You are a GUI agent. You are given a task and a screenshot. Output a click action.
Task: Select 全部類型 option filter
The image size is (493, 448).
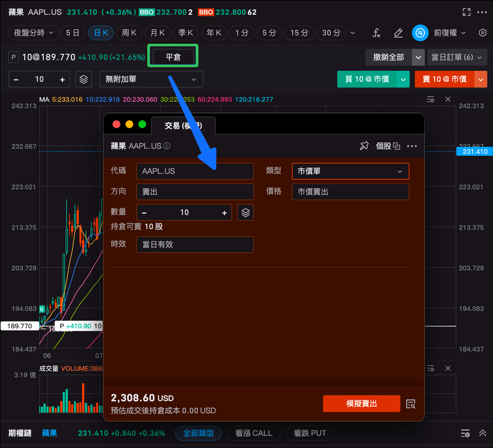coord(198,433)
